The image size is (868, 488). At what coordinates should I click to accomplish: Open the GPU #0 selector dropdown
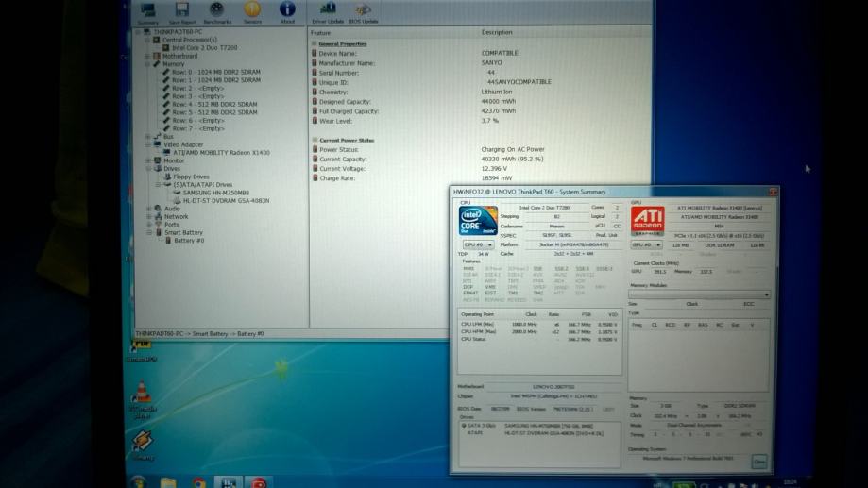click(647, 244)
